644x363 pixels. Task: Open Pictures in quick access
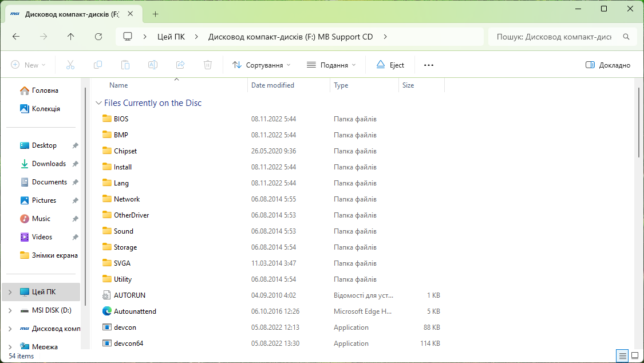[38, 200]
